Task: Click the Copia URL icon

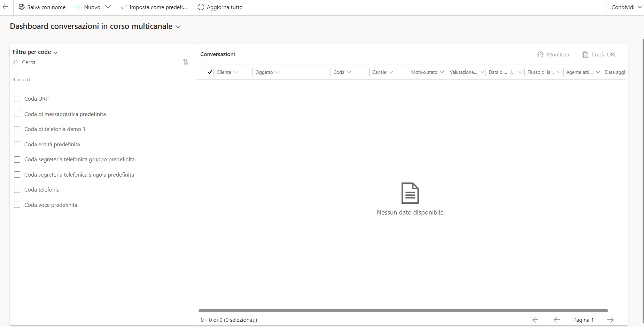Action: (x=585, y=54)
